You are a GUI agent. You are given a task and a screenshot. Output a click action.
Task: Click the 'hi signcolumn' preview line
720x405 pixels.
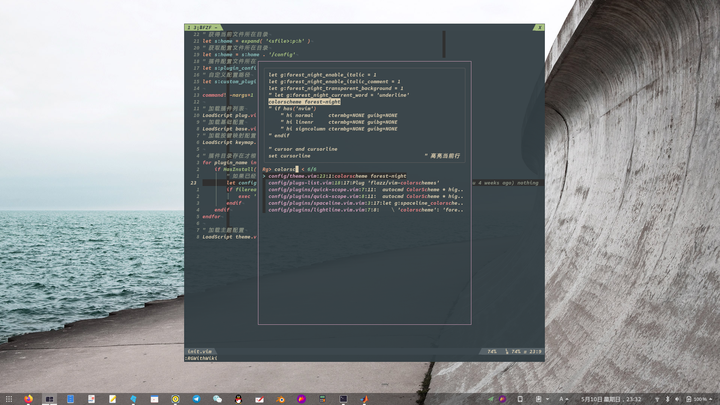tap(339, 129)
